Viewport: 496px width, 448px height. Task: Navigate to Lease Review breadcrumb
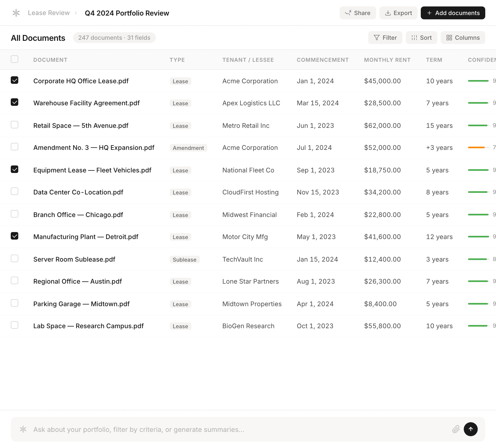49,13
